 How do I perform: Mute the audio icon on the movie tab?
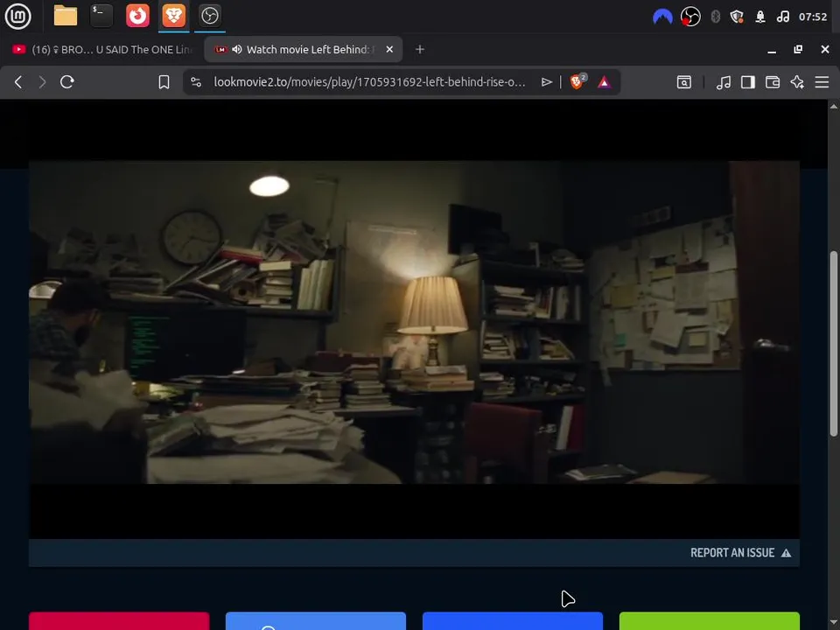pos(237,49)
